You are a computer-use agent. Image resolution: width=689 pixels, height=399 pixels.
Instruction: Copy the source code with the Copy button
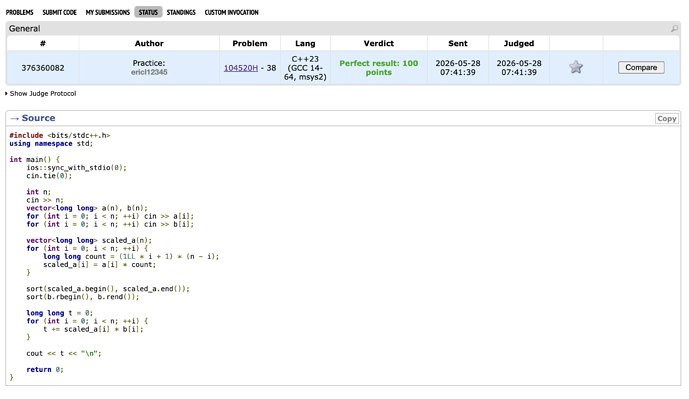coord(667,119)
